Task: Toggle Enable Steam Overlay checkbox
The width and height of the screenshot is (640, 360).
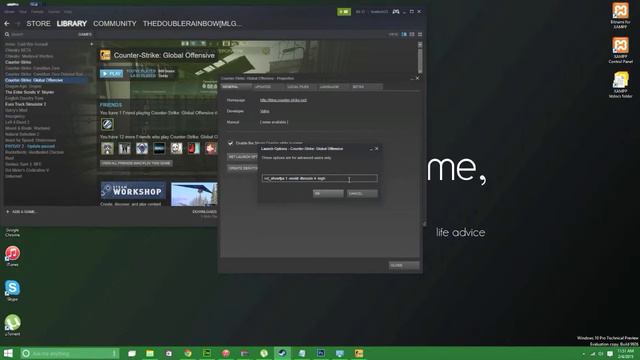Action: (231, 143)
